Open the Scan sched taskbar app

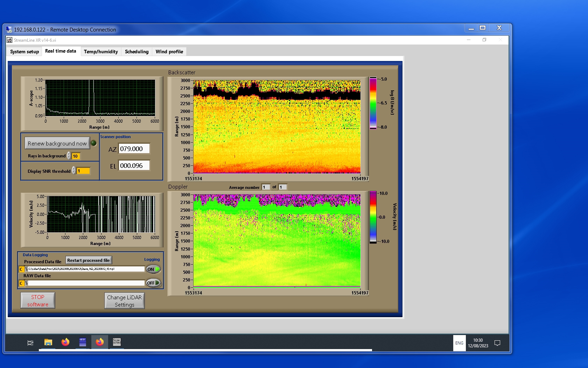[117, 342]
